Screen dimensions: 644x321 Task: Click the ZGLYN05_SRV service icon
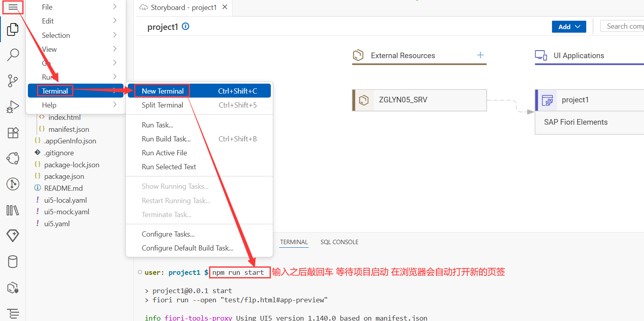click(364, 100)
